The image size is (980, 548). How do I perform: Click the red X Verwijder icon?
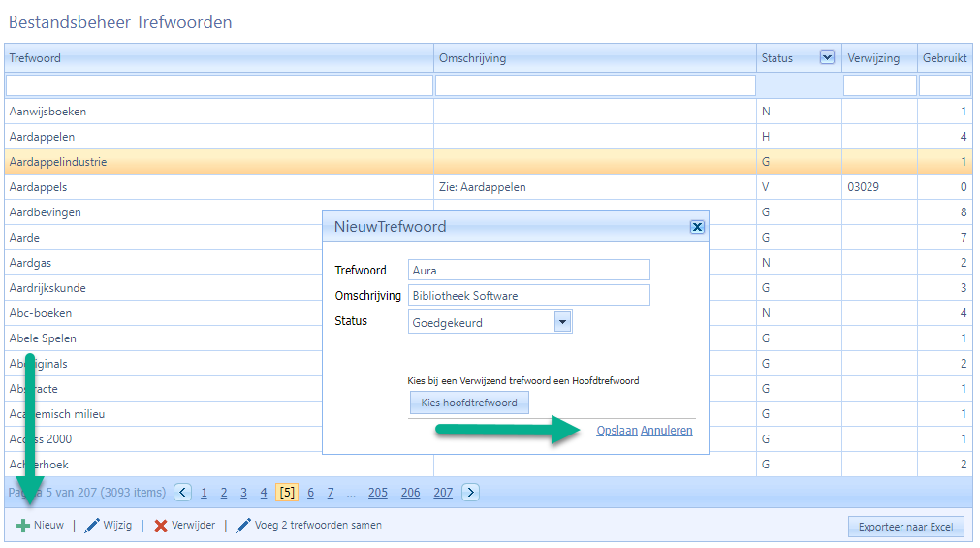click(x=161, y=526)
